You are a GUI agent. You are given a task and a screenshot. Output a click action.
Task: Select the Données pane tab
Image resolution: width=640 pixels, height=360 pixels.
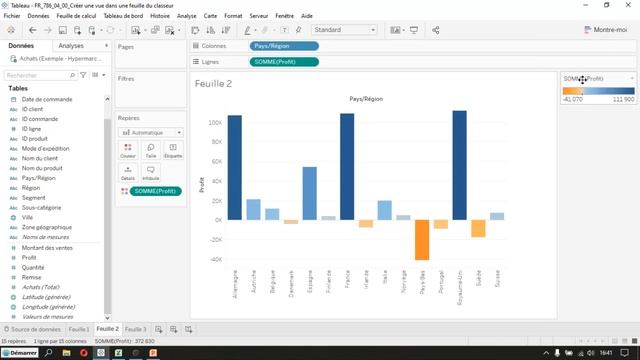click(21, 46)
